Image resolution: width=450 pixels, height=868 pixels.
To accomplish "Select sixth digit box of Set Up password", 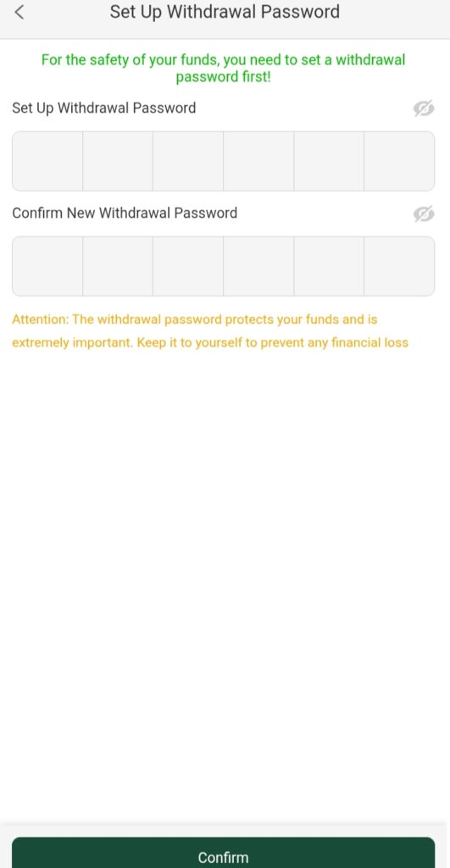I will [x=399, y=161].
